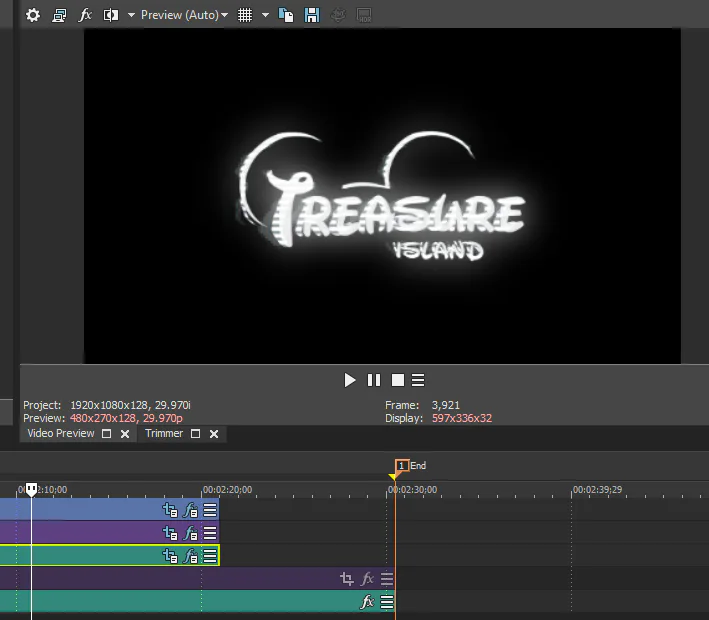Viewport: 709px width, 620px height.
Task: Click Display value '597x336x32'
Action: [x=462, y=418]
